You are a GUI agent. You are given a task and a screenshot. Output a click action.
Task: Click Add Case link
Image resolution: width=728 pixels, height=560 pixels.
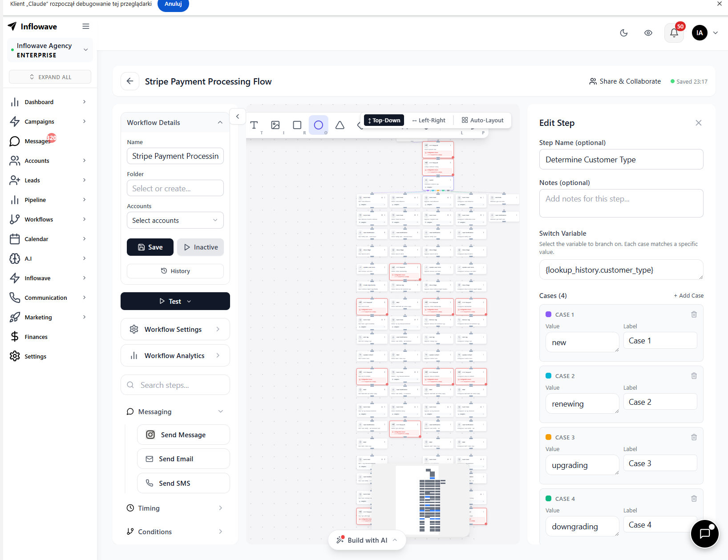(688, 295)
